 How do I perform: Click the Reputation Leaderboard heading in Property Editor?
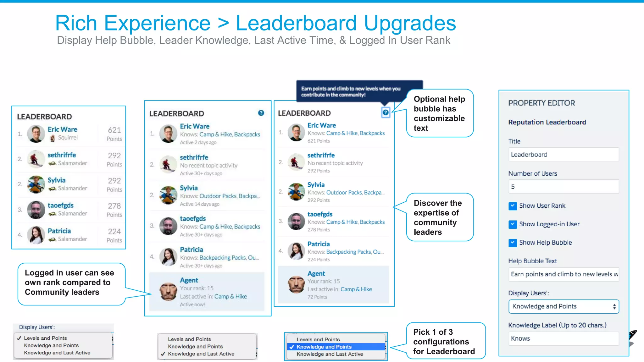click(x=547, y=122)
